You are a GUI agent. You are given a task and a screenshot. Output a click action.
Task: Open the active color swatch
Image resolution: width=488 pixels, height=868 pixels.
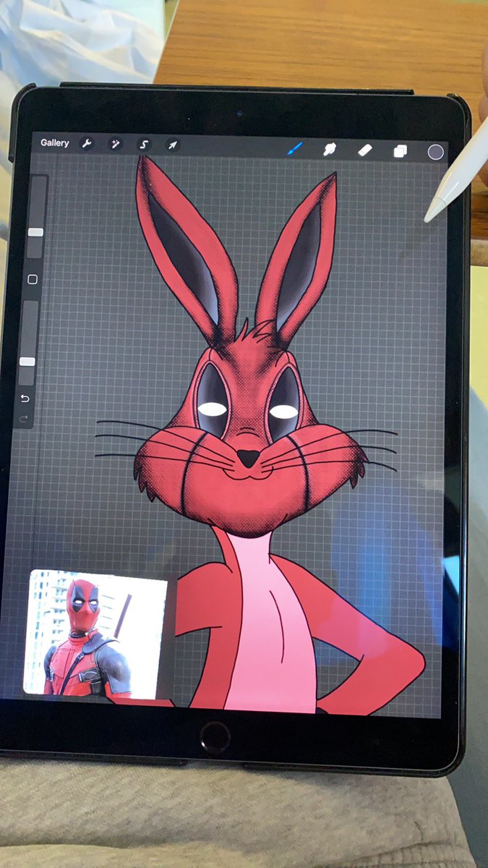435,152
